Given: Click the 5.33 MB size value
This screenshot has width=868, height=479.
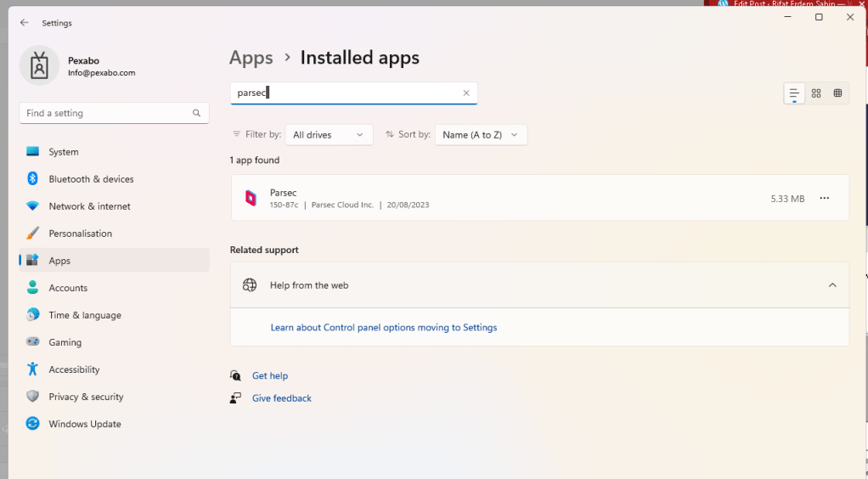Looking at the screenshot, I should pos(787,198).
